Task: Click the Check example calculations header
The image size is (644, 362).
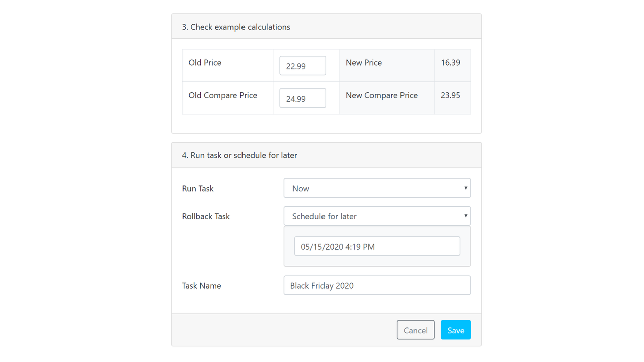Action: (x=236, y=27)
